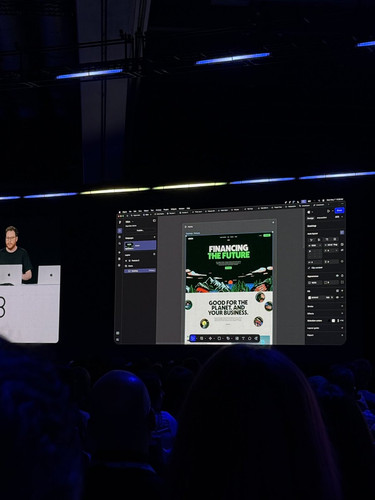375x500 pixels.
Task: Toggle layer visibility eye in Appearance
Action: 337,276
